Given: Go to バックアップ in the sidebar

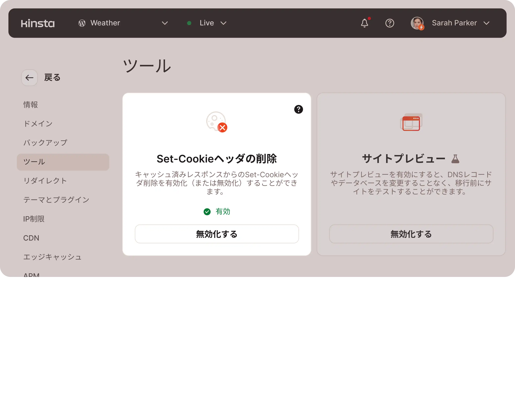Looking at the screenshot, I should (45, 143).
